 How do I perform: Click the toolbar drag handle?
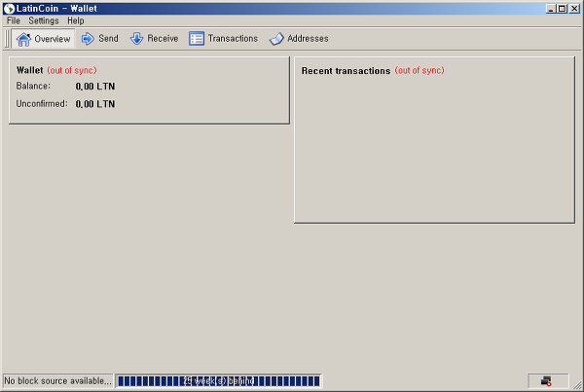click(7, 38)
